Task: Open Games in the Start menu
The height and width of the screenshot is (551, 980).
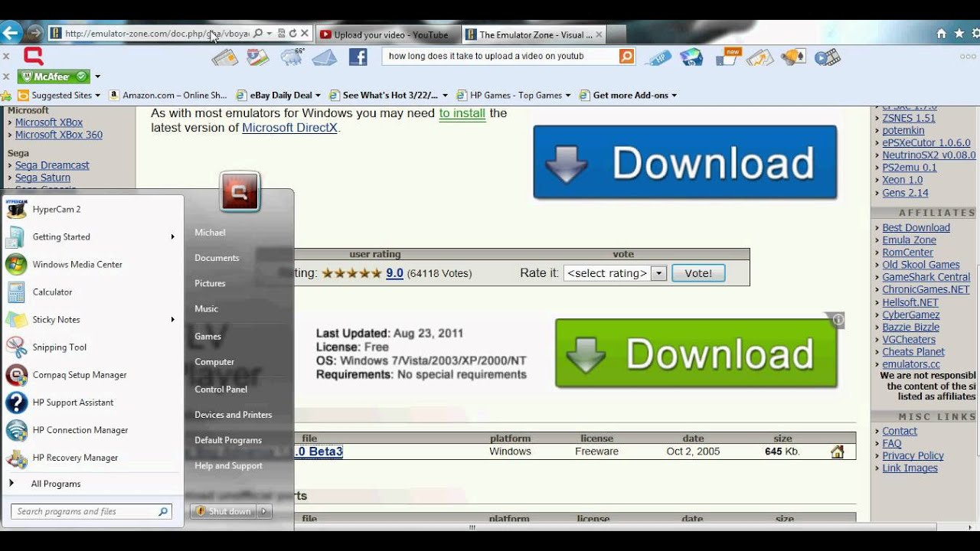Action: (x=207, y=336)
